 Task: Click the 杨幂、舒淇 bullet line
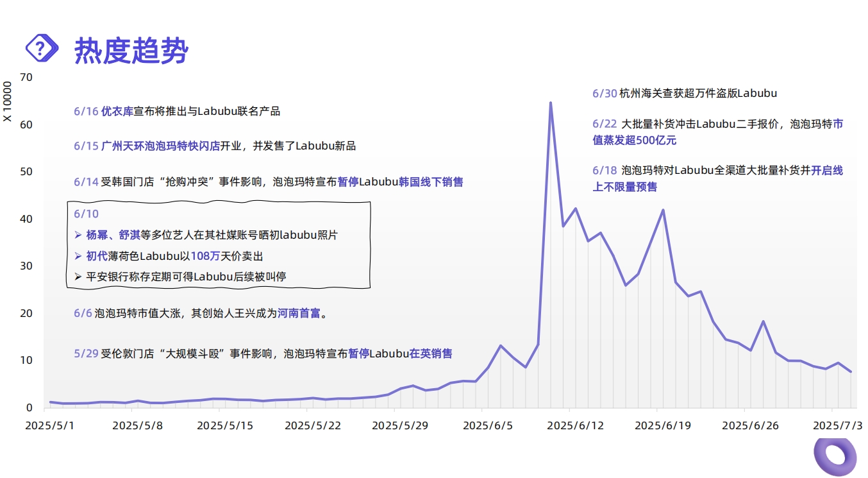point(206,235)
